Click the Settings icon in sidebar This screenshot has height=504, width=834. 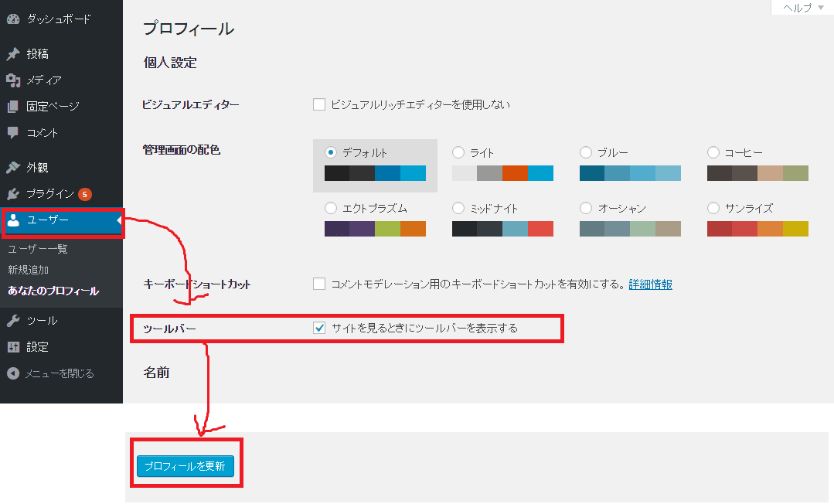tap(13, 347)
